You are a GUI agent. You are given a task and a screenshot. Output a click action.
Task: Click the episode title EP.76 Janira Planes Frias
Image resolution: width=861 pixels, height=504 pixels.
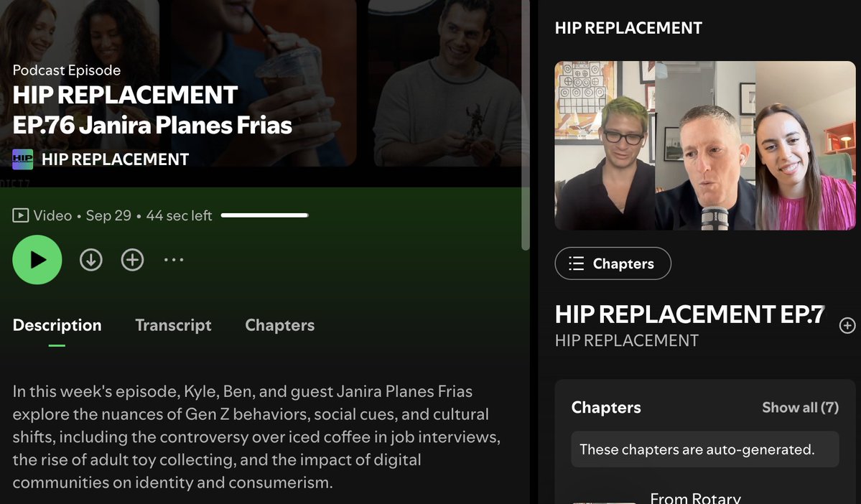point(152,125)
